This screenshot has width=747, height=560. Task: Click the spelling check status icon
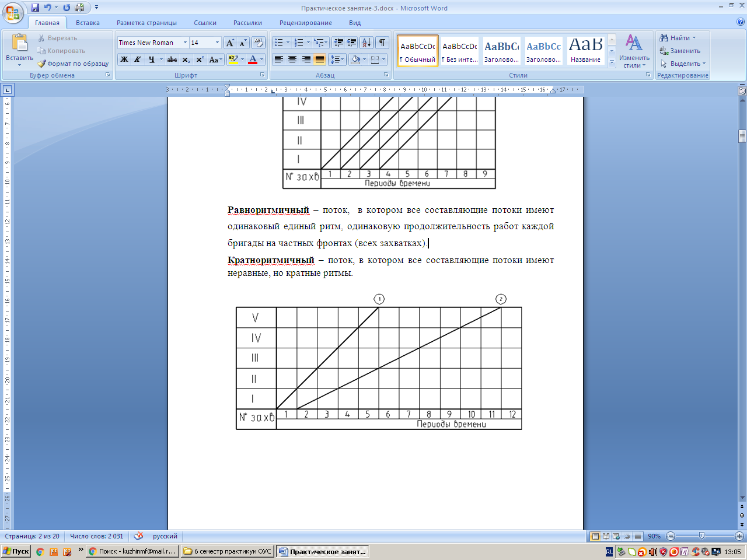[138, 536]
